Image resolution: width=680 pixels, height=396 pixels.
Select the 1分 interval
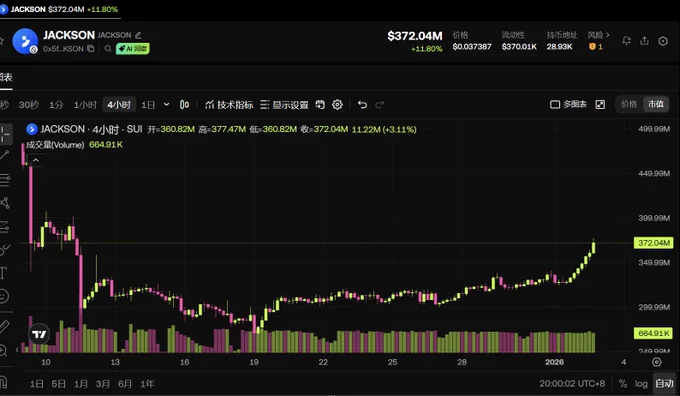tap(56, 105)
